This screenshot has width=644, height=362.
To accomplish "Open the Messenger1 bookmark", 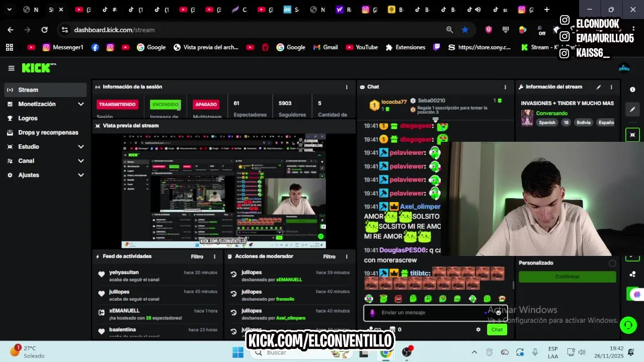I will pyautogui.click(x=63, y=47).
